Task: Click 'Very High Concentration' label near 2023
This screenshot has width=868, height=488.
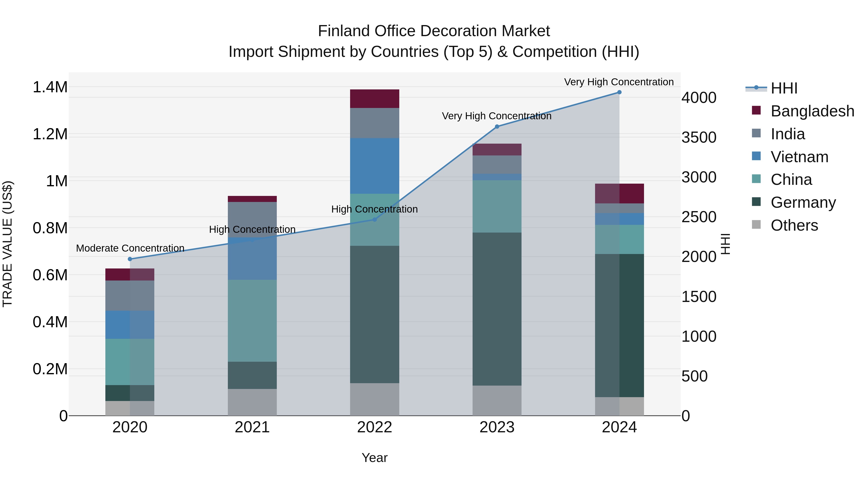Action: pos(497,116)
